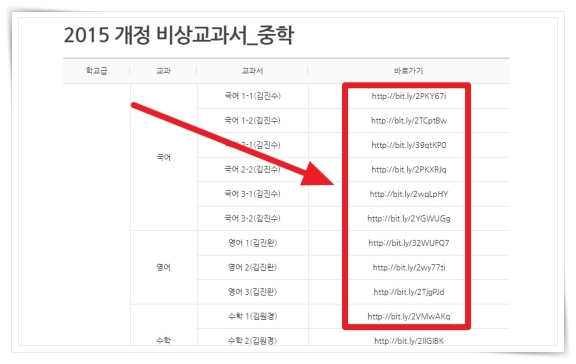
Task: Open the link http://bit.ly/2TCptBw
Action: pos(409,120)
